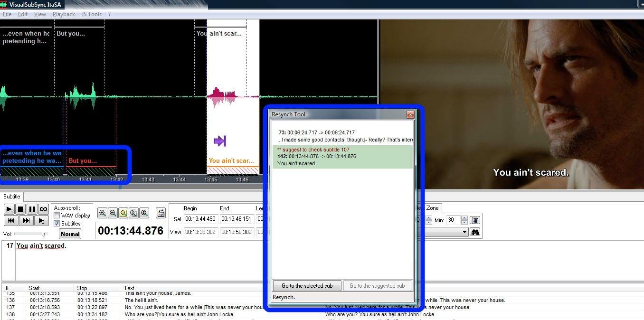Click the 'You ain't scar...' orange subtitle label
The height and width of the screenshot is (320, 644).
pyautogui.click(x=231, y=160)
